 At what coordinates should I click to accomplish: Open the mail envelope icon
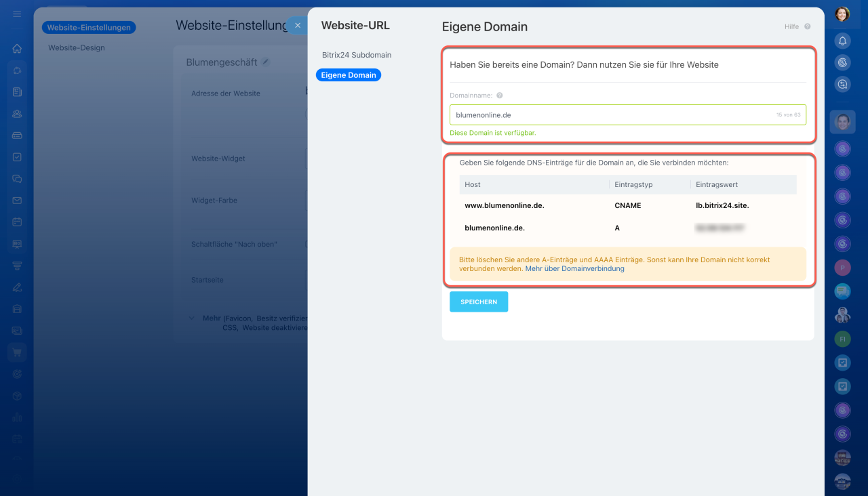click(x=17, y=201)
